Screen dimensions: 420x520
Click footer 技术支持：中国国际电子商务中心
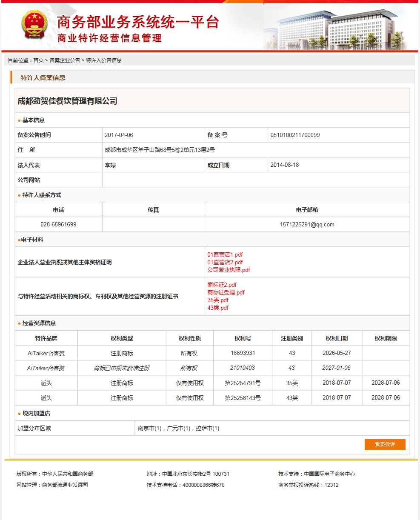click(x=317, y=474)
